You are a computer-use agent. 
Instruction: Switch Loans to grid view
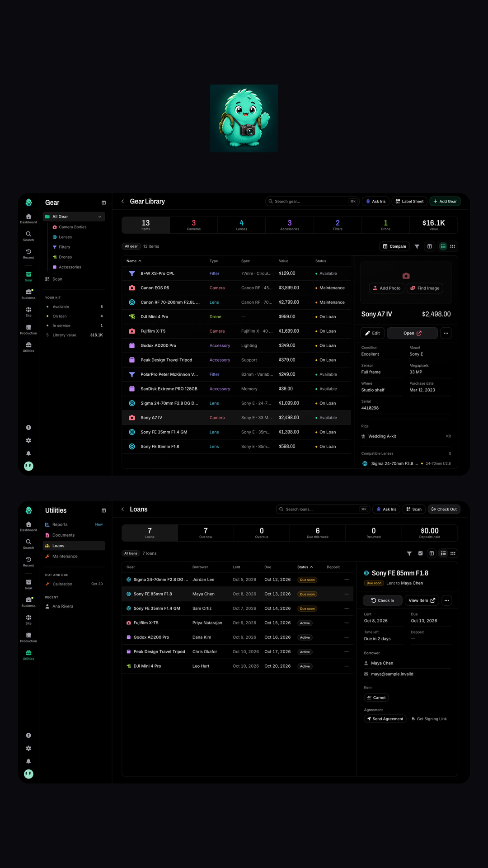[453, 553]
